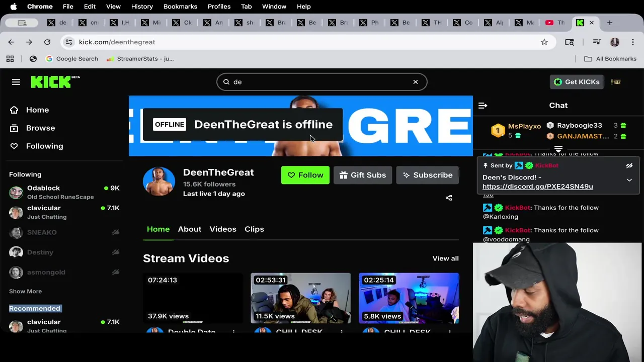Bookmark this page with the star icon

[544, 42]
